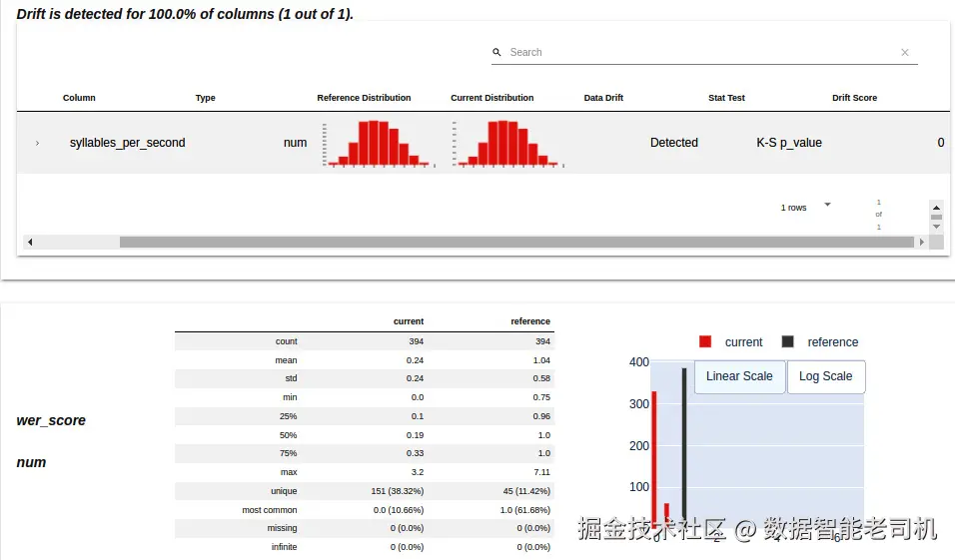Click the vertical scrollbar down arrow
The width and height of the screenshot is (955, 560).
(937, 227)
